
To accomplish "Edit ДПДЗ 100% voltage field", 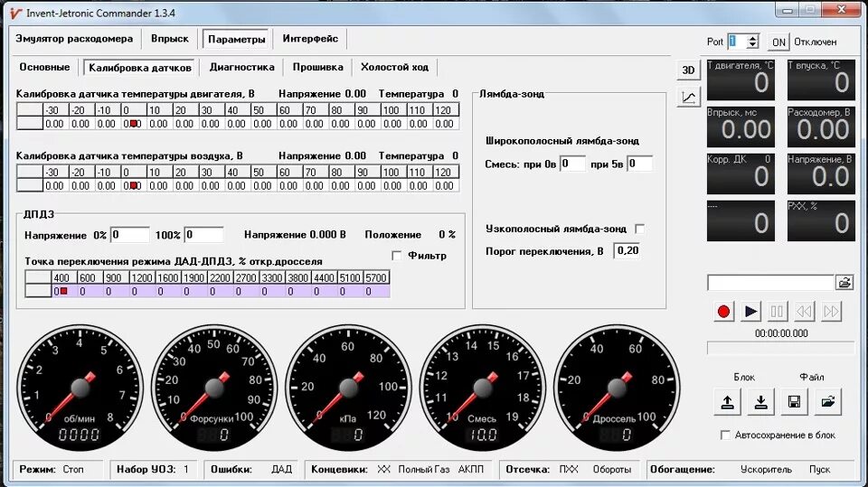I will coord(203,235).
